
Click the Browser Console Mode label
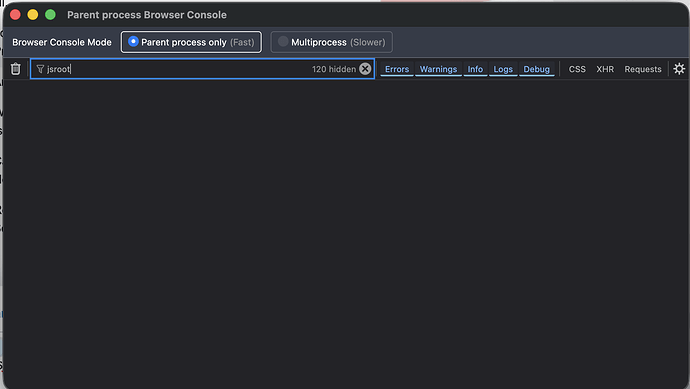[x=62, y=42]
